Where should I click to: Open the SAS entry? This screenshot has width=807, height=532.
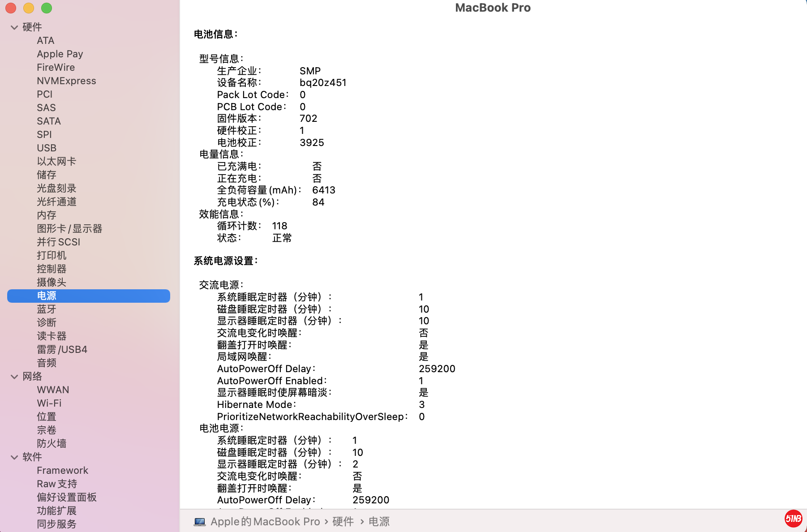(46, 108)
